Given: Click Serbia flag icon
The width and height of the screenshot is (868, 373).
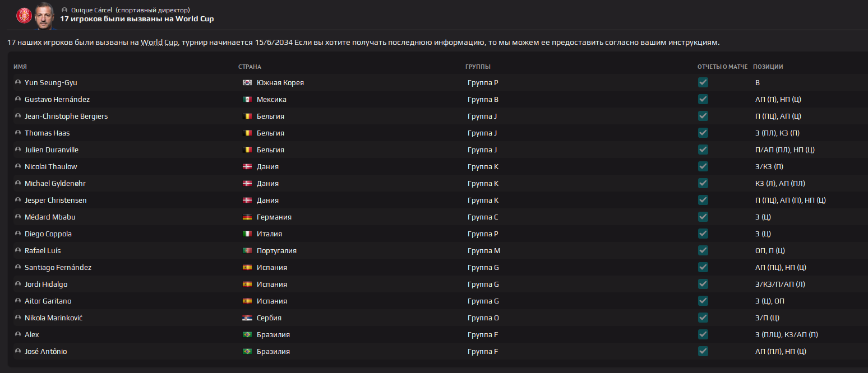Looking at the screenshot, I should point(247,318).
